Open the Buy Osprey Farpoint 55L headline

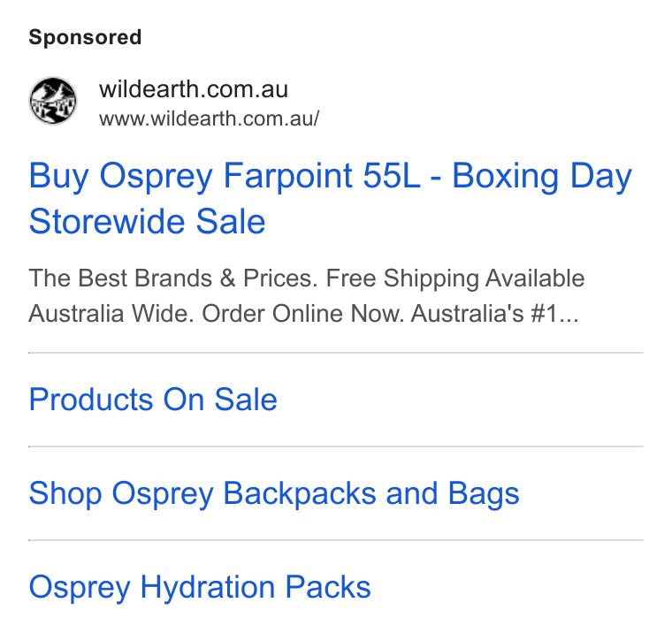pyautogui.click(x=331, y=198)
